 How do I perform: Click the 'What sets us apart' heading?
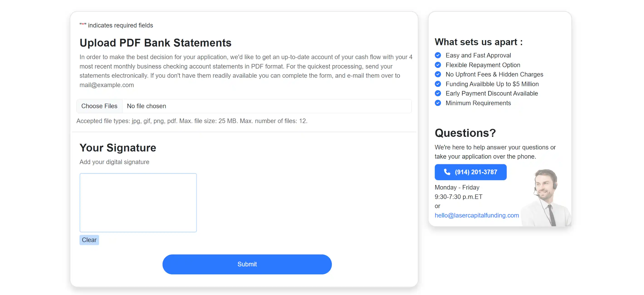[478, 42]
